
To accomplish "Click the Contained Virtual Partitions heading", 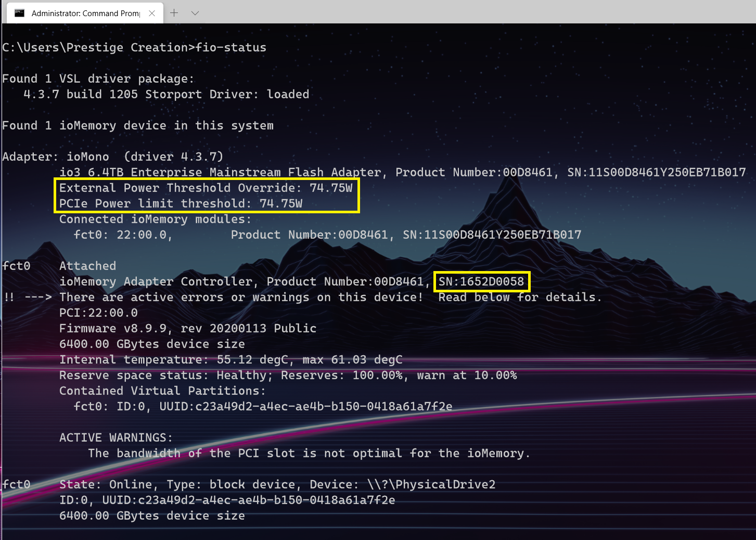I will click(x=162, y=391).
